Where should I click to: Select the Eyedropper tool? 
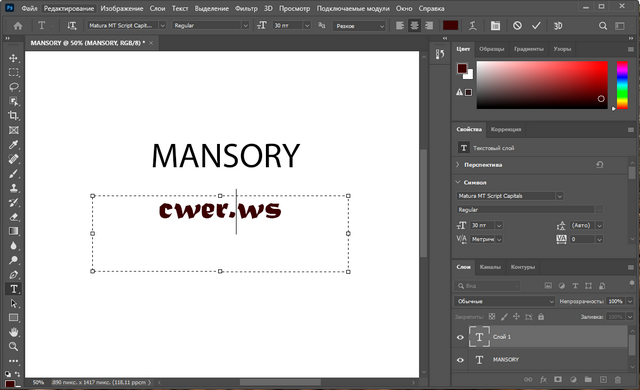(x=13, y=144)
